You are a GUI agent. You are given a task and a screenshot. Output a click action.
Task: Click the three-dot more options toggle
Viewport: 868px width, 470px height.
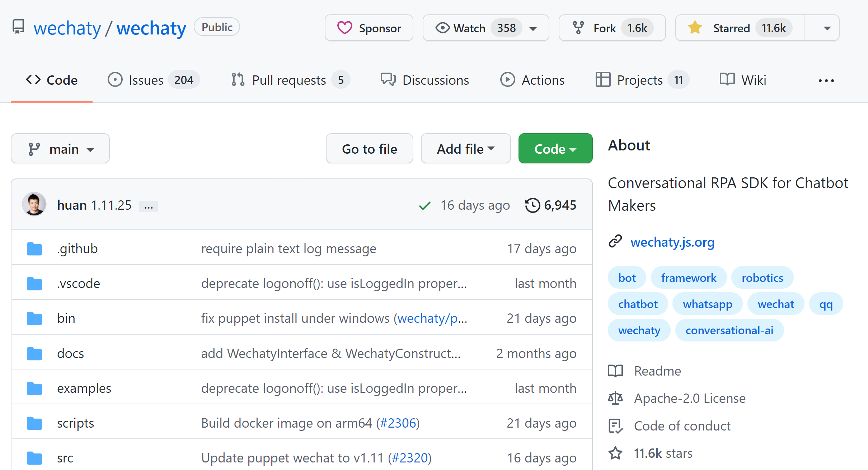tap(826, 80)
